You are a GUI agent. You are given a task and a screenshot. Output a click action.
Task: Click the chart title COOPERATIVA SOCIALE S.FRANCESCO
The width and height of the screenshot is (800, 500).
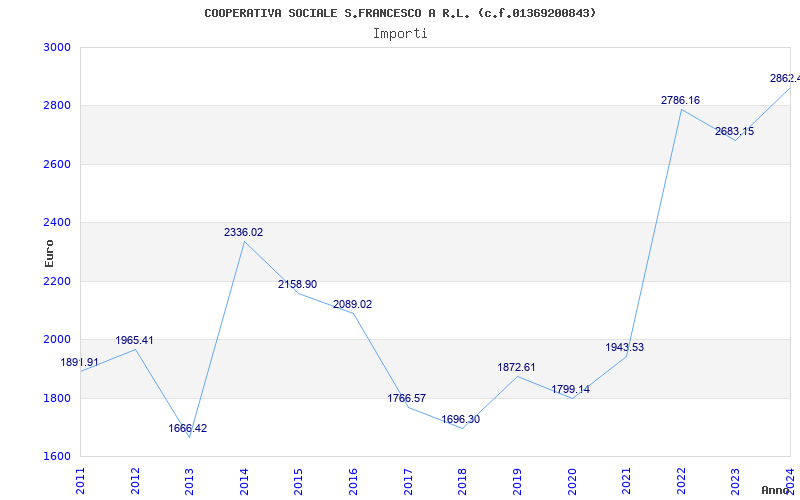[x=400, y=13]
